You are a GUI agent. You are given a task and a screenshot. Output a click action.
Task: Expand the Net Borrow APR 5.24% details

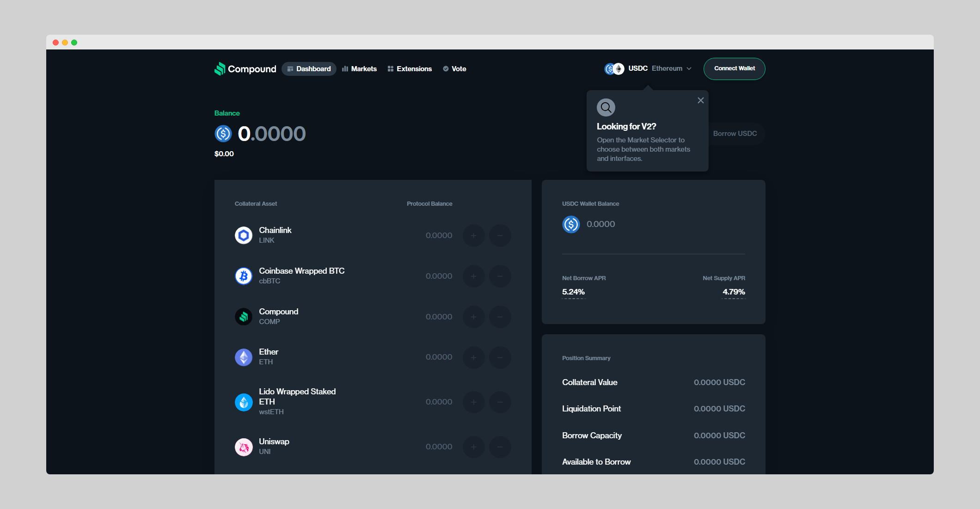point(573,292)
